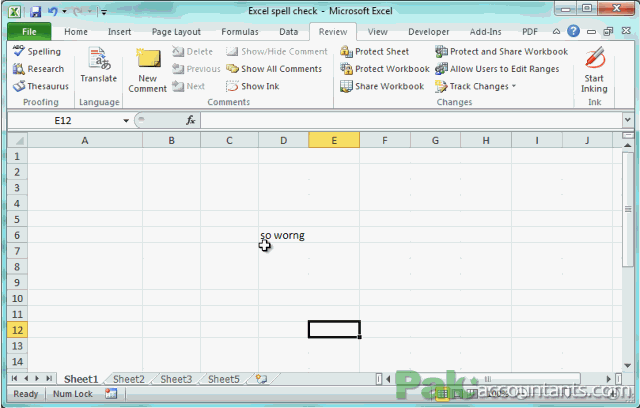Select the Sheet2 tab
This screenshot has height=408, width=640.
[129, 379]
